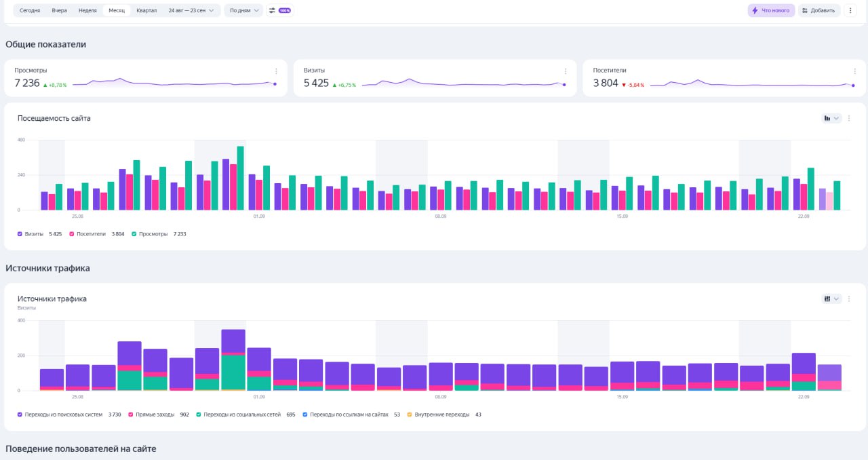Select the Неделя period tab

87,11
